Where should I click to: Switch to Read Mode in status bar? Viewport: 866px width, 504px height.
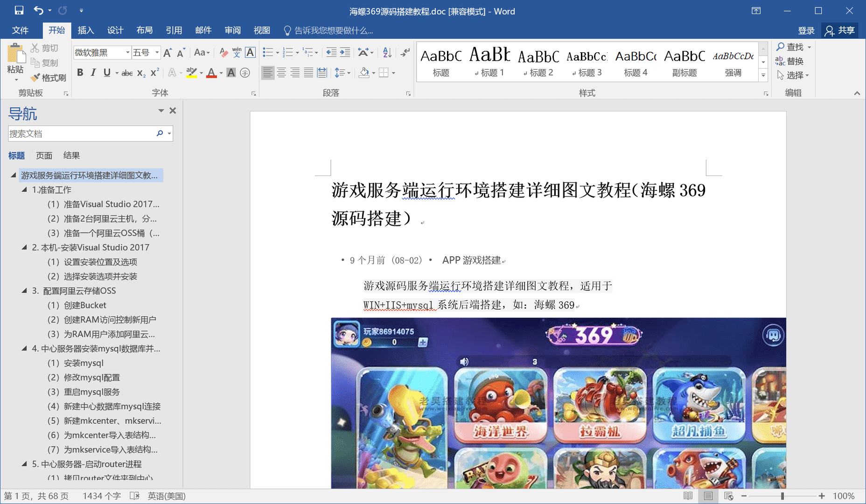[x=689, y=496]
